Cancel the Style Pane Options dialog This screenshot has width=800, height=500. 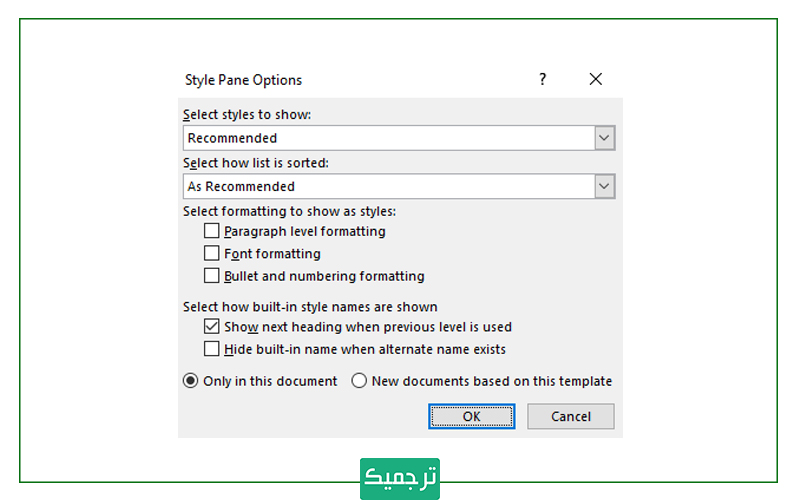(x=570, y=416)
